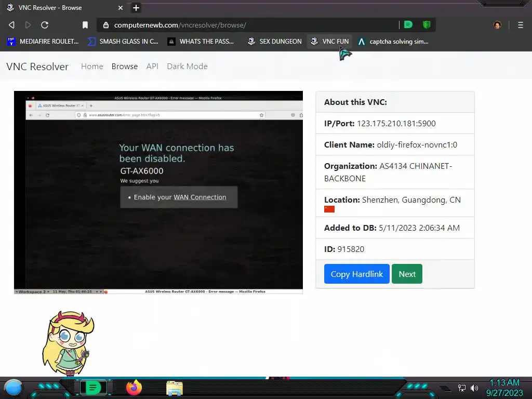Screen dimensions: 532x399
Task: Click the VNC screenshot preview image
Action: [x=158, y=192]
